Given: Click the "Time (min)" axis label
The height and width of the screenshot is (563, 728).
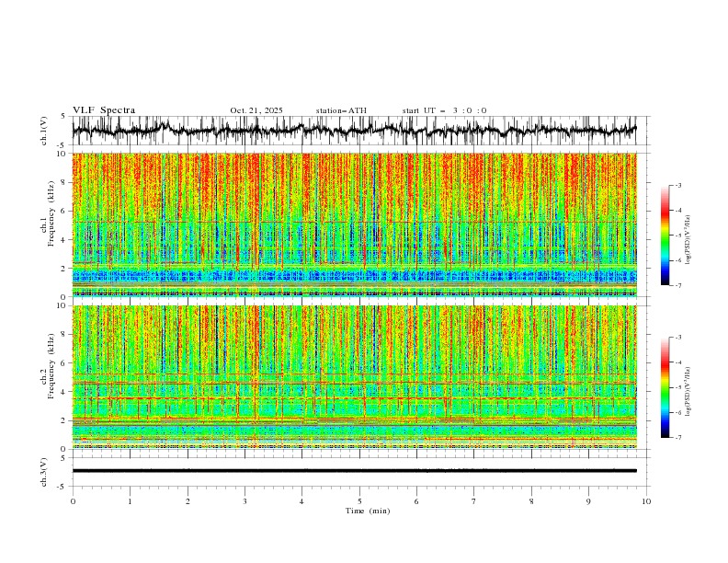Looking at the screenshot, I should (x=368, y=511).
